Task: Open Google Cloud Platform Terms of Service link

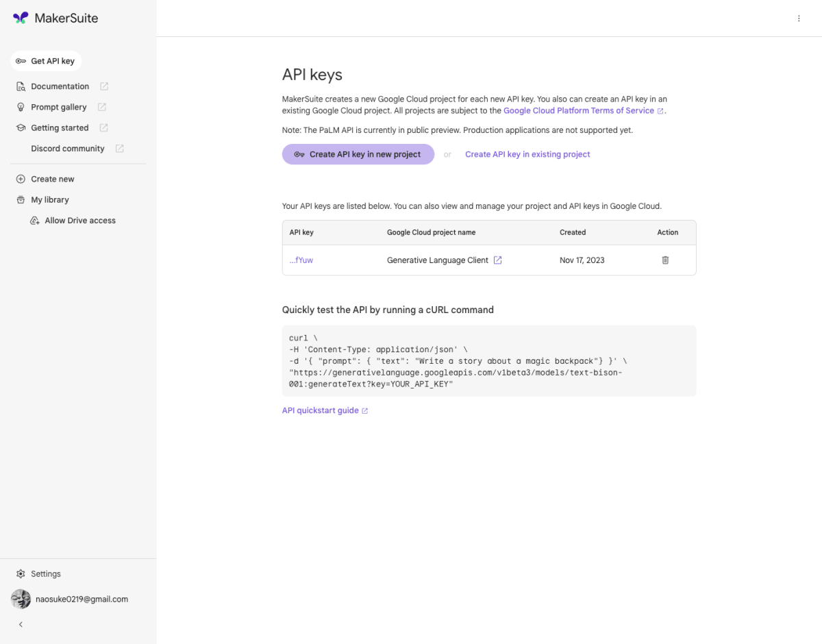Action: point(579,110)
